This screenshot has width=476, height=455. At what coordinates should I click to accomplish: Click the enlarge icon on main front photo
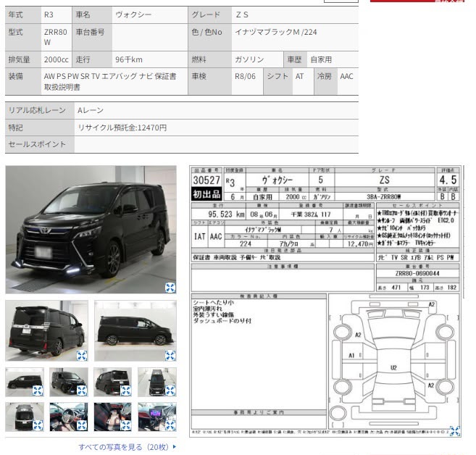(x=170, y=288)
